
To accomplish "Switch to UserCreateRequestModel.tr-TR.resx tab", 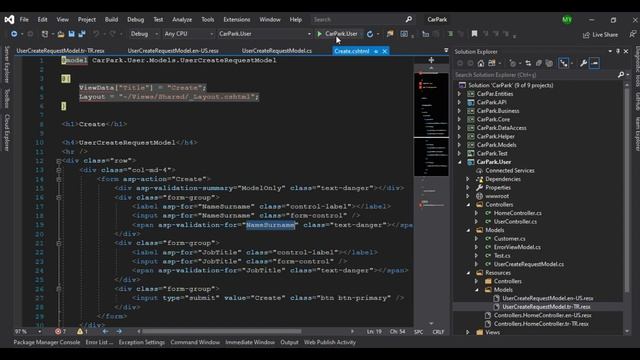I will coord(60,51).
